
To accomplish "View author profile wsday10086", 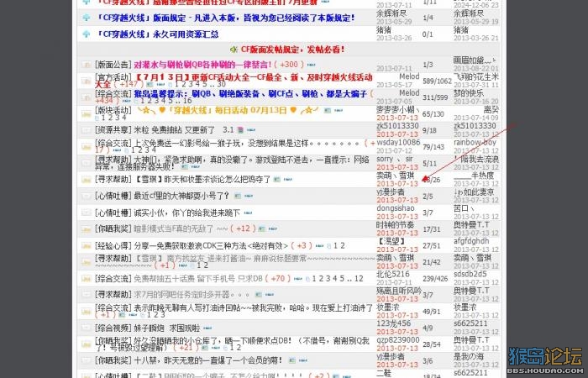I will [398, 142].
